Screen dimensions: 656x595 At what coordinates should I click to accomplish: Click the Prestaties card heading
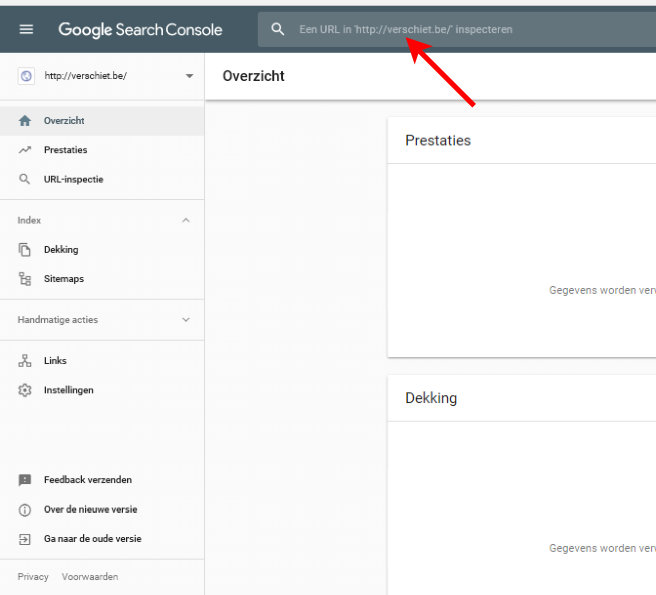click(438, 140)
